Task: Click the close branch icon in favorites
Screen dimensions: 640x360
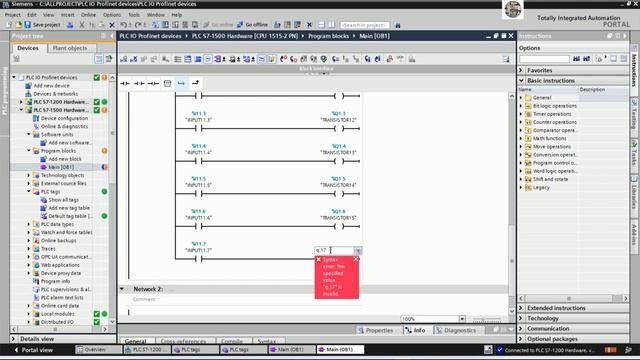Action: pyautogui.click(x=196, y=83)
